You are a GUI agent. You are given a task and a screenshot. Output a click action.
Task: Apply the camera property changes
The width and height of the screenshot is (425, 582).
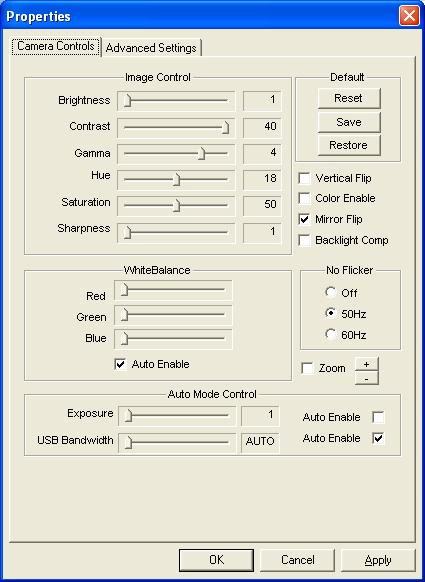click(x=378, y=560)
